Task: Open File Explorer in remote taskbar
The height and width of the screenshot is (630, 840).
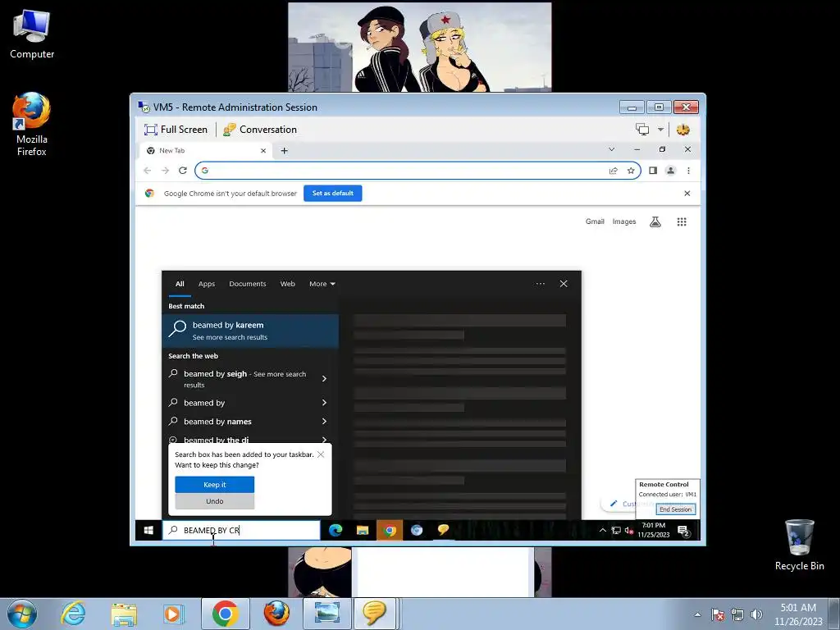Action: pyautogui.click(x=362, y=531)
